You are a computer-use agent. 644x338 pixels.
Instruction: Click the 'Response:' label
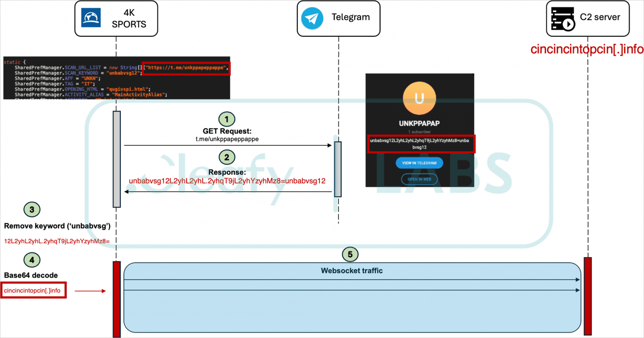[x=227, y=172]
